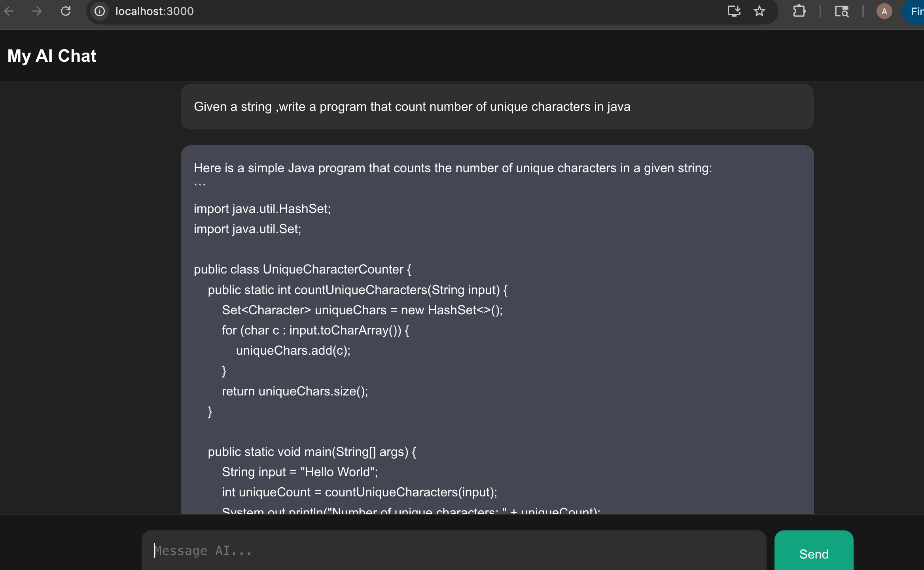Click the 'return uniqueChars.size();' line
Image resolution: width=924 pixels, height=570 pixels.
click(295, 391)
